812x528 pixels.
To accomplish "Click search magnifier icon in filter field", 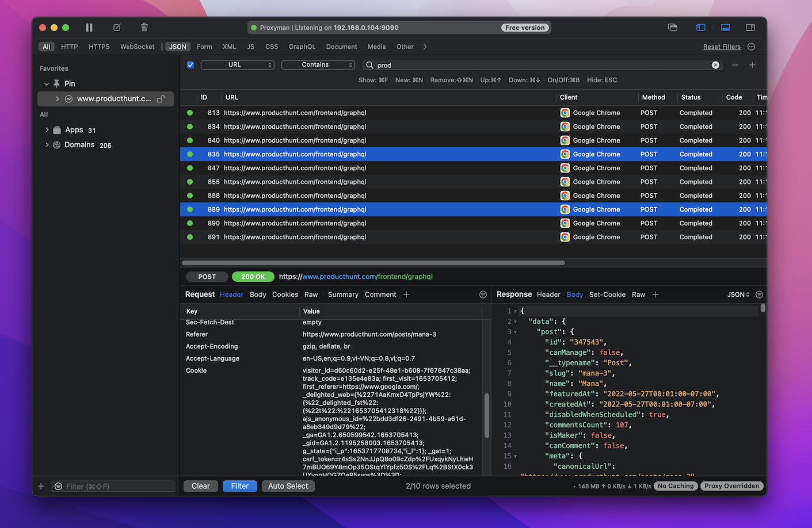I will click(x=370, y=65).
